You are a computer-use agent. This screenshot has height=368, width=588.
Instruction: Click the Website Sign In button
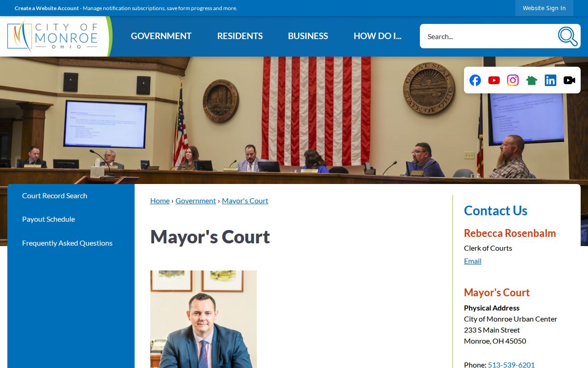pyautogui.click(x=544, y=8)
